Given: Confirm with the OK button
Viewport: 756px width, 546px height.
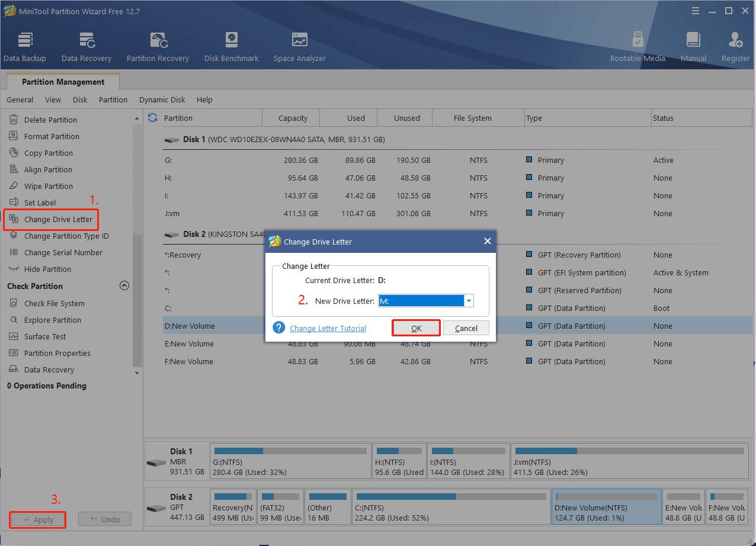Looking at the screenshot, I should coord(416,328).
